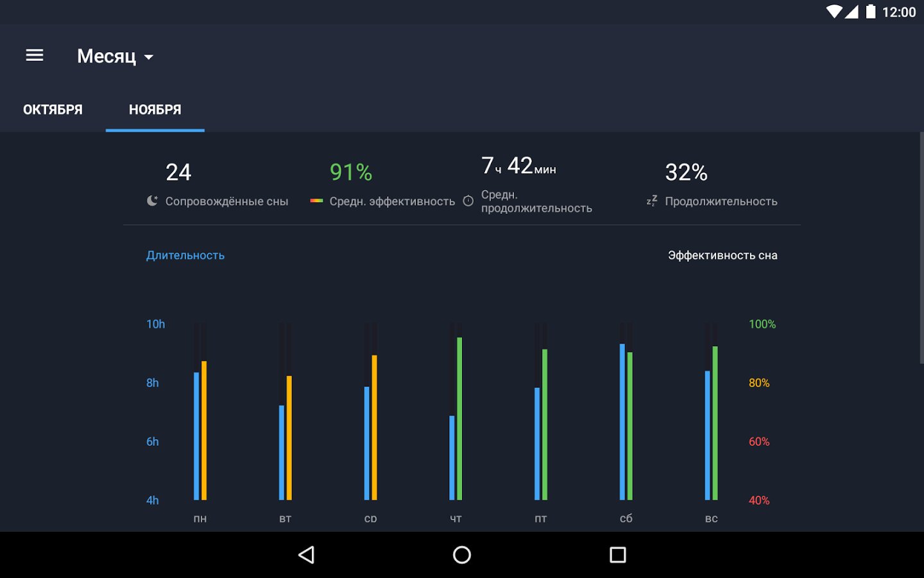Click the 24 tracked sleeps value
This screenshot has width=924, height=578.
[x=178, y=172]
